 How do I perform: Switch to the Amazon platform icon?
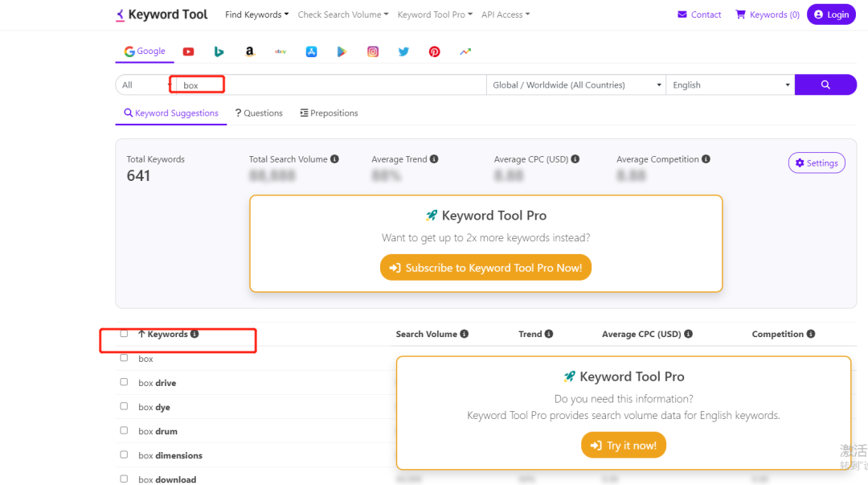[250, 51]
